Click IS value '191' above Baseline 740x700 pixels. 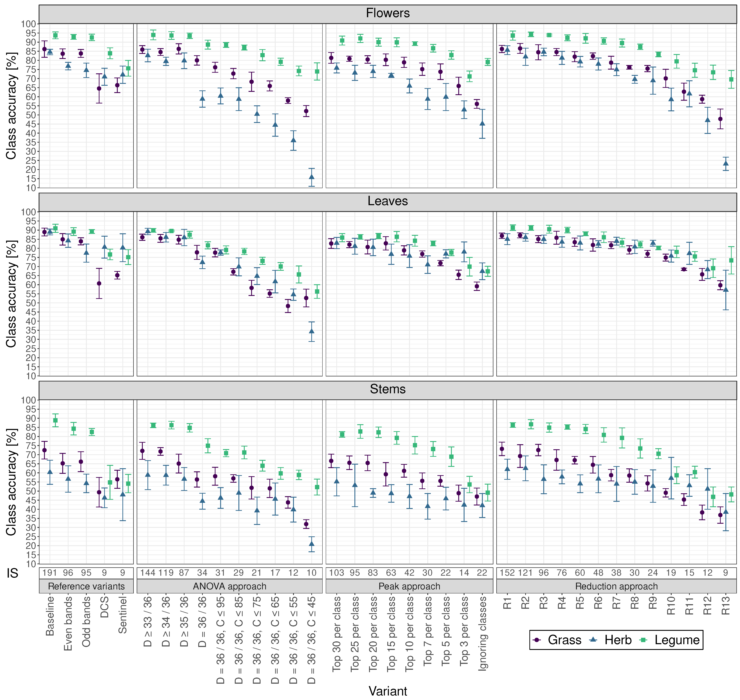pyautogui.click(x=50, y=573)
